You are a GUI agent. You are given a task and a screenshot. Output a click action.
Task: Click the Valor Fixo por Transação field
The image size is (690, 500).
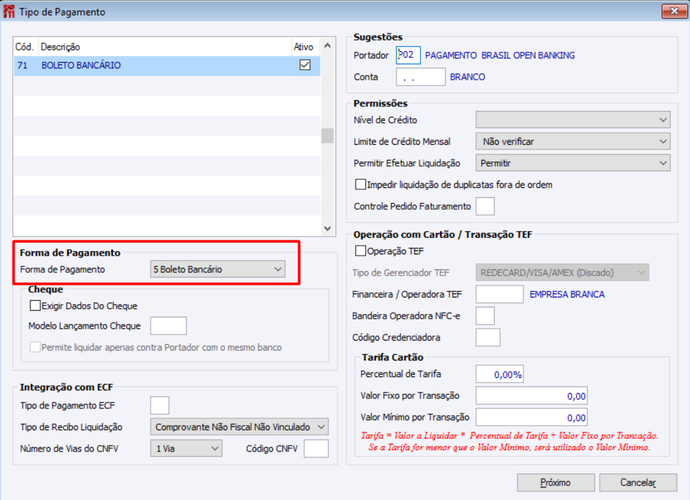[532, 396]
